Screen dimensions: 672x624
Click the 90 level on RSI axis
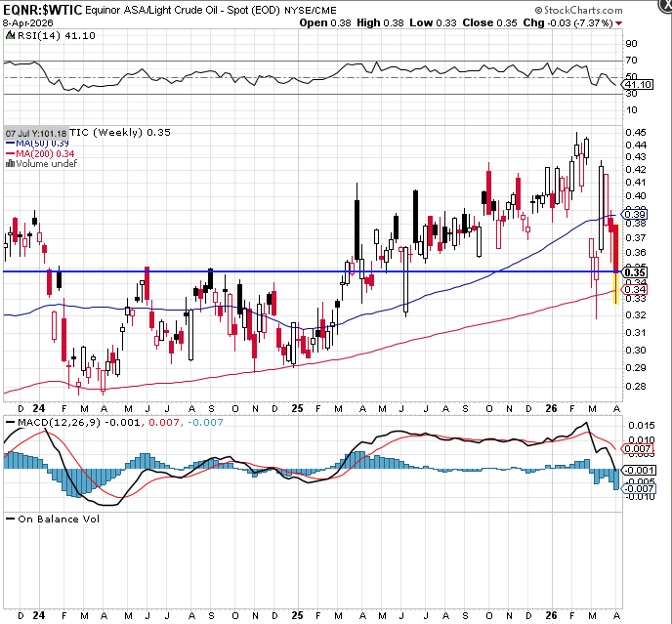coord(631,44)
